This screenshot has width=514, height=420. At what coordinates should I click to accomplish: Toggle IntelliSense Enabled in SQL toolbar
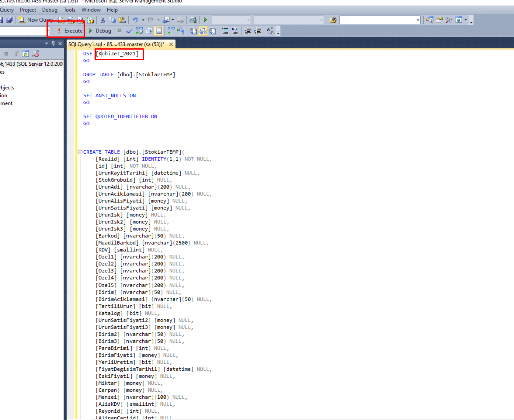coord(159,31)
